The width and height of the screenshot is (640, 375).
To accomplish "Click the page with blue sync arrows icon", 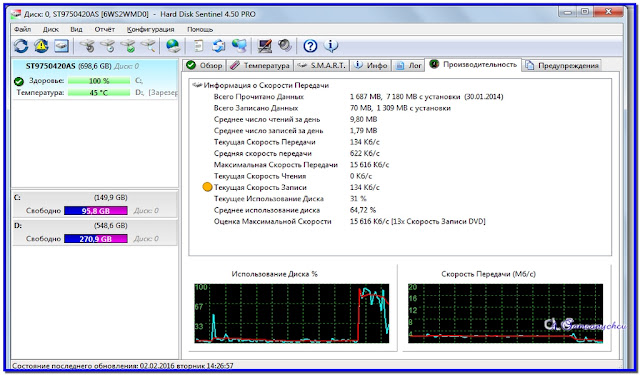I will point(218,46).
